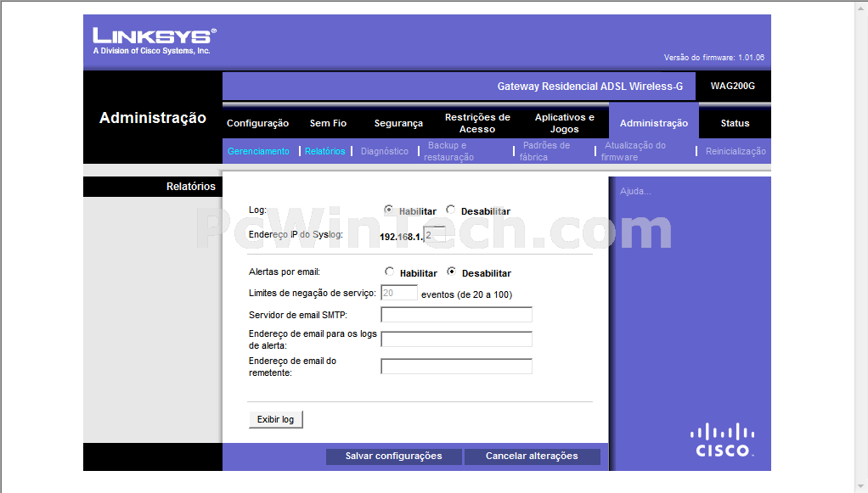Focus the alert logs email address field
This screenshot has width=868, height=493.
(457, 339)
